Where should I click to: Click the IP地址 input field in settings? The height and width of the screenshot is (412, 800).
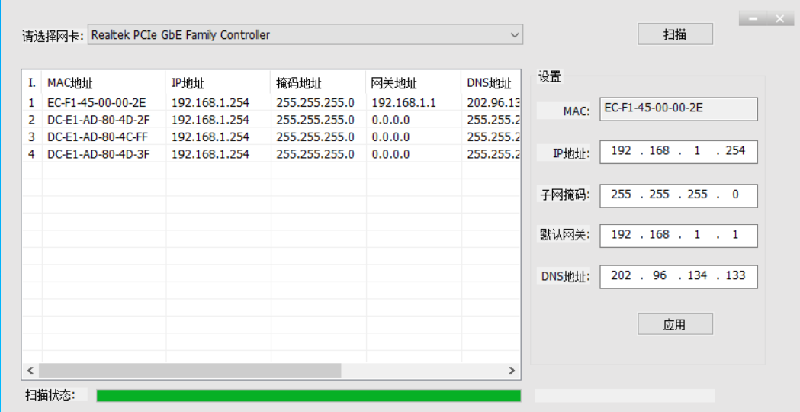tap(678, 152)
